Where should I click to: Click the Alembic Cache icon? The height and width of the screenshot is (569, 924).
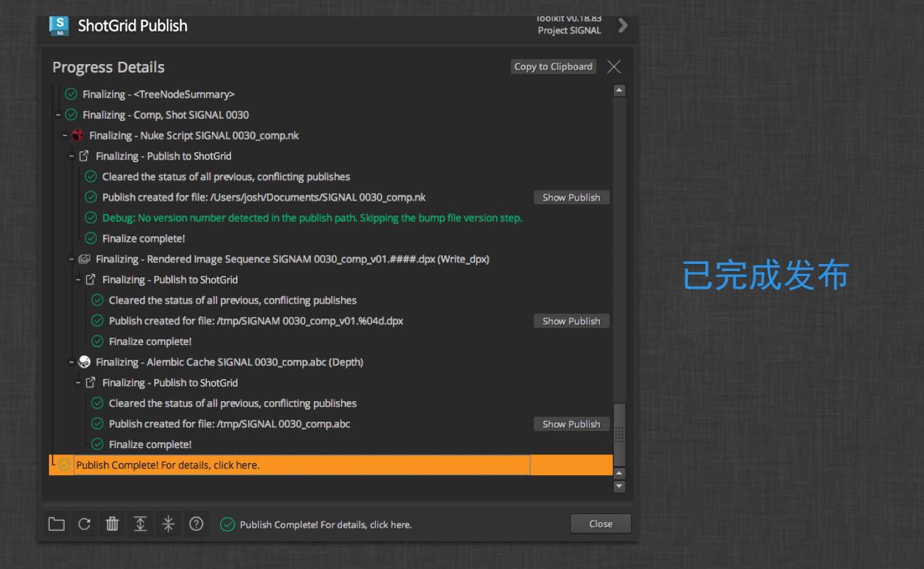tap(84, 362)
